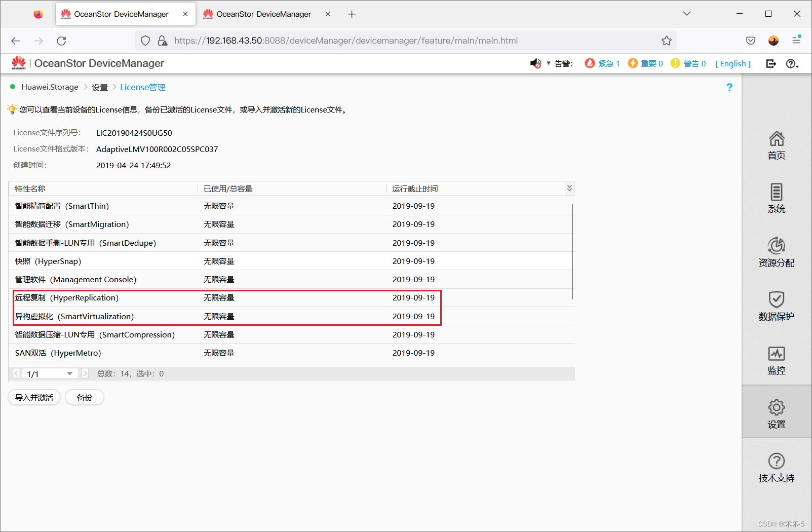Mute the alarm sound speaker icon

(535, 63)
